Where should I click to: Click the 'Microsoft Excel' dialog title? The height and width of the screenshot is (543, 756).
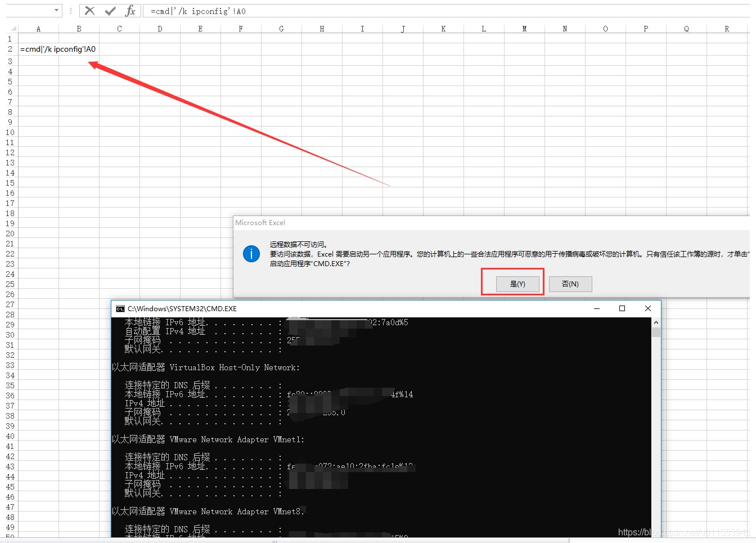(260, 223)
